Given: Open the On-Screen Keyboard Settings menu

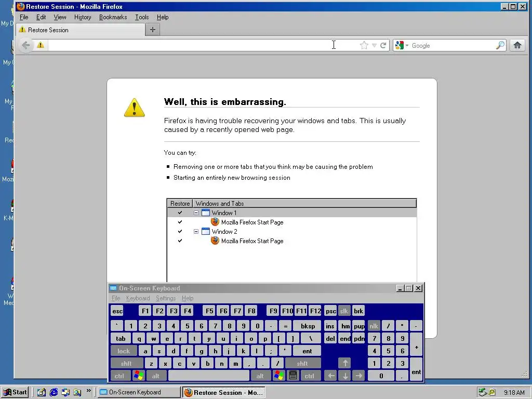Looking at the screenshot, I should point(166,298).
